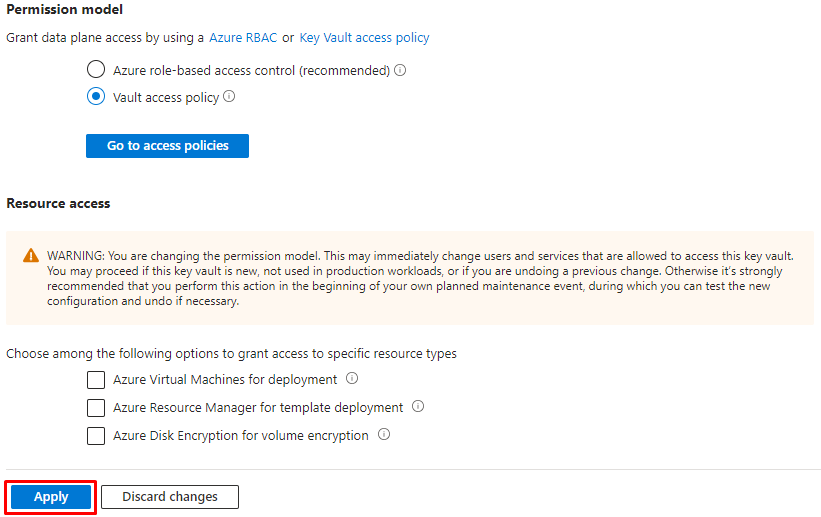The image size is (821, 517).
Task: Click the Resource access heading
Action: pos(58,203)
